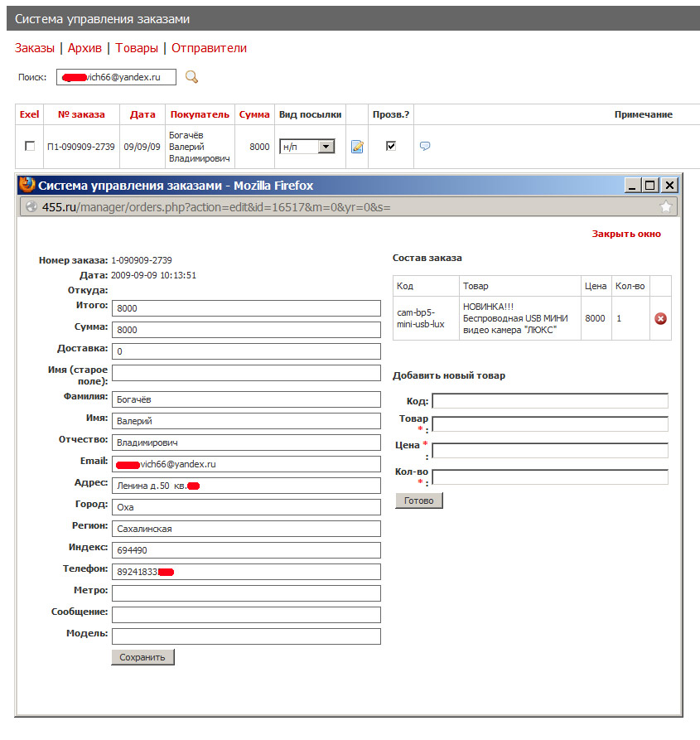700x740 pixels.
Task: Click the Модель field
Action: (x=246, y=636)
